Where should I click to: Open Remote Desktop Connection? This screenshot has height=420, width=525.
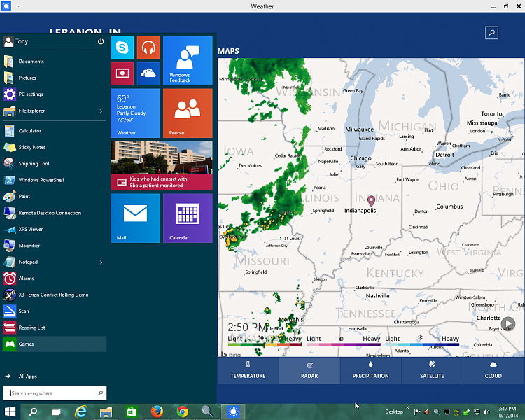point(55,213)
